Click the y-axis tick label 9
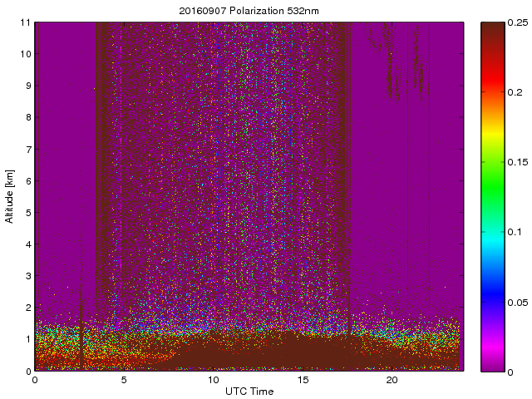This screenshot has height=399, width=532. click(28, 86)
